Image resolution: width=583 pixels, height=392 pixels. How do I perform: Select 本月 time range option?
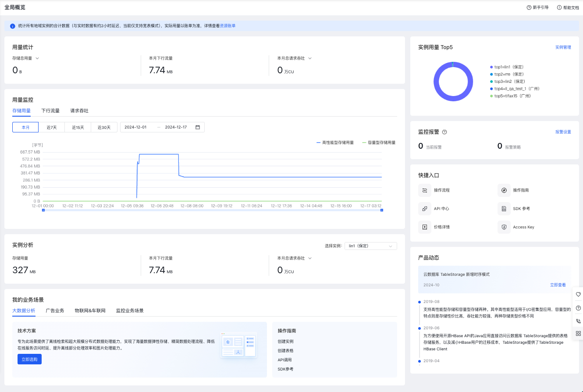pos(25,127)
